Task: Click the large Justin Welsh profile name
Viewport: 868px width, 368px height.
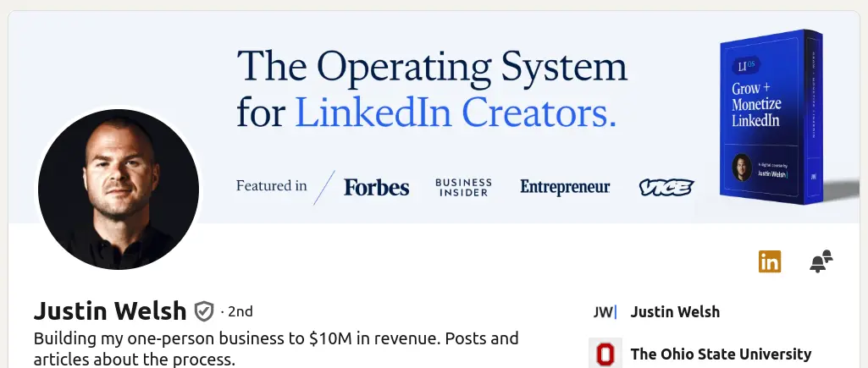Action: (x=109, y=311)
